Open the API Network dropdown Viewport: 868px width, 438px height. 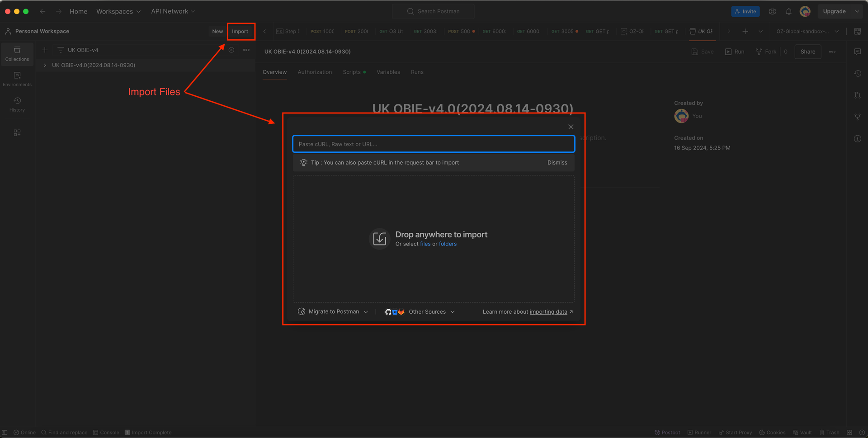point(173,11)
